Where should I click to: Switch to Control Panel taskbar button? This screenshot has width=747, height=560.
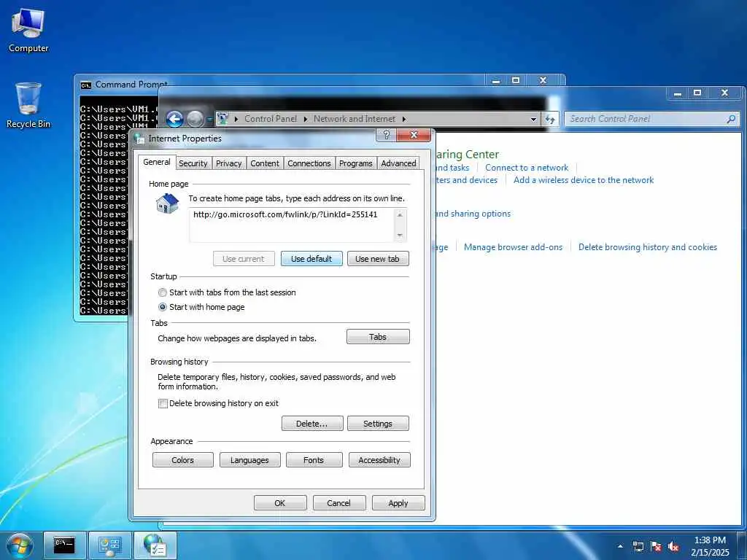[110, 545]
